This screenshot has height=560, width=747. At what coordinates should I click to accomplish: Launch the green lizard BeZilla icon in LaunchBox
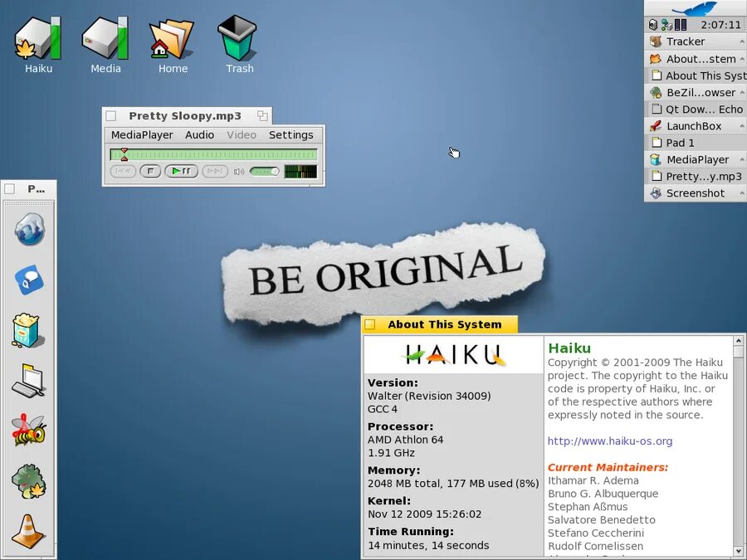coord(28,481)
